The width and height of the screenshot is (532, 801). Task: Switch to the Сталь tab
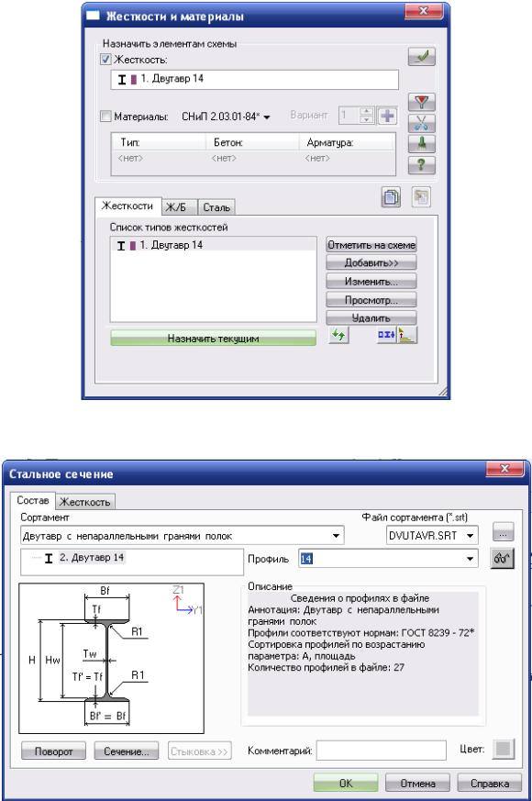click(216, 206)
